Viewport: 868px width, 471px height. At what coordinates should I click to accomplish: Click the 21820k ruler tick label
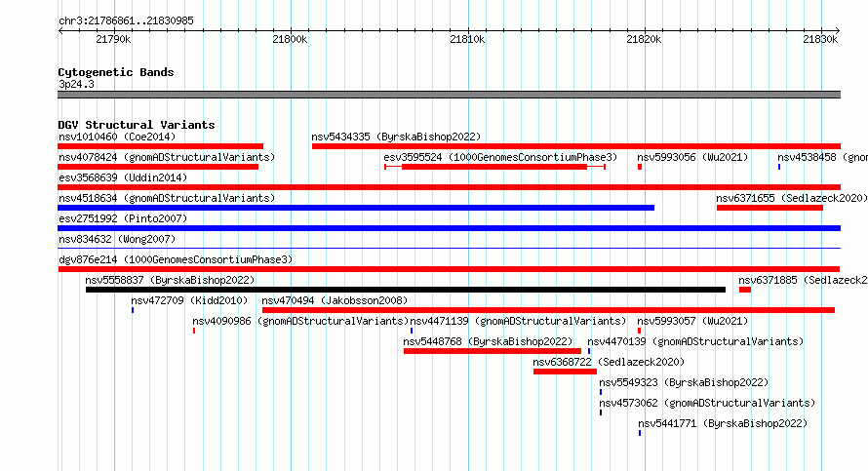coord(645,39)
